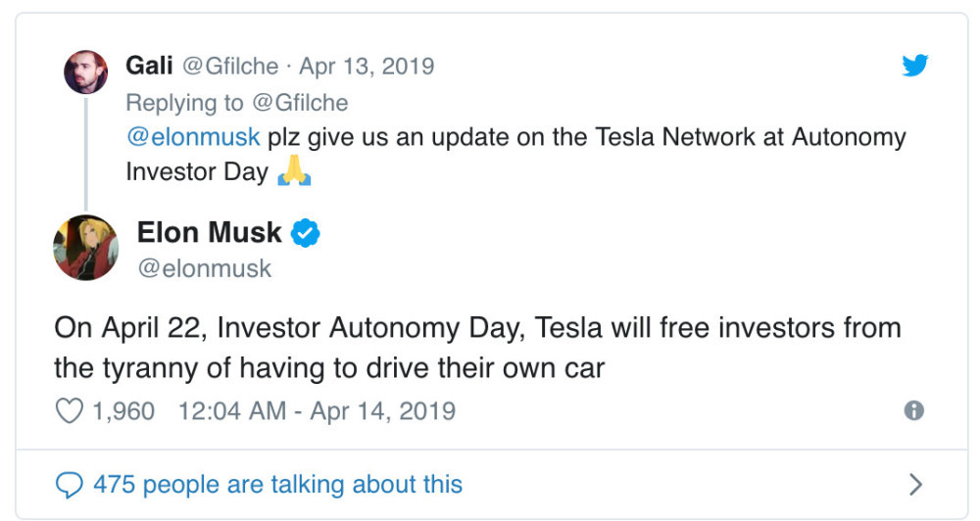
Task: Click 475 people are talking about this
Action: pyautogui.click(x=278, y=484)
